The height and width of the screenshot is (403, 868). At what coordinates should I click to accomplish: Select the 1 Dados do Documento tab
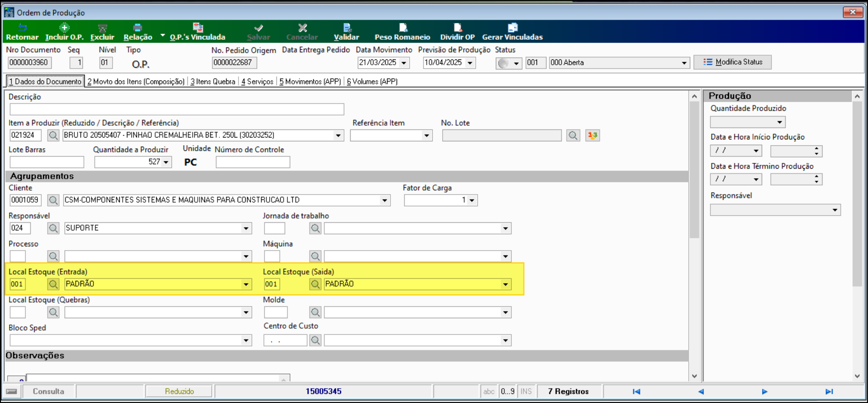pyautogui.click(x=46, y=81)
